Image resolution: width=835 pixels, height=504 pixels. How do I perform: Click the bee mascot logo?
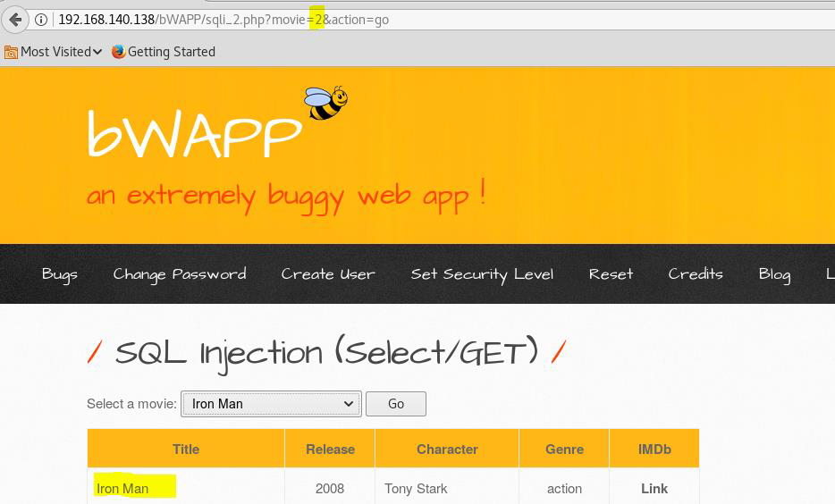325,103
